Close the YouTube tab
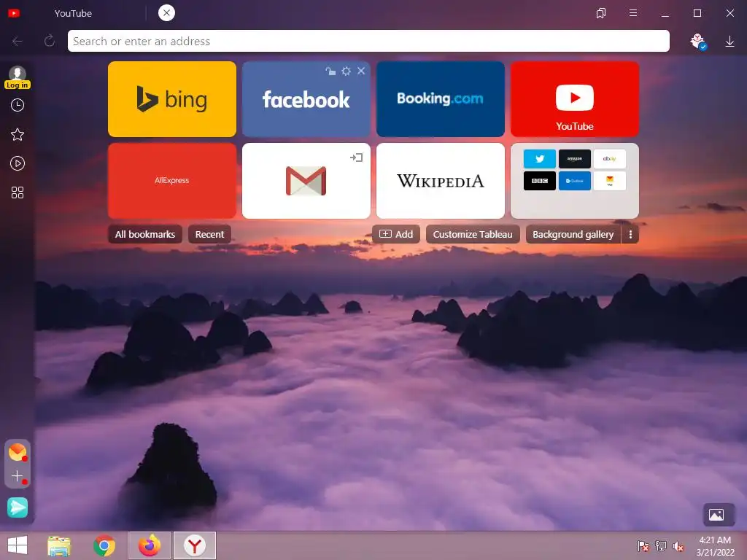747x560 pixels. click(x=166, y=13)
